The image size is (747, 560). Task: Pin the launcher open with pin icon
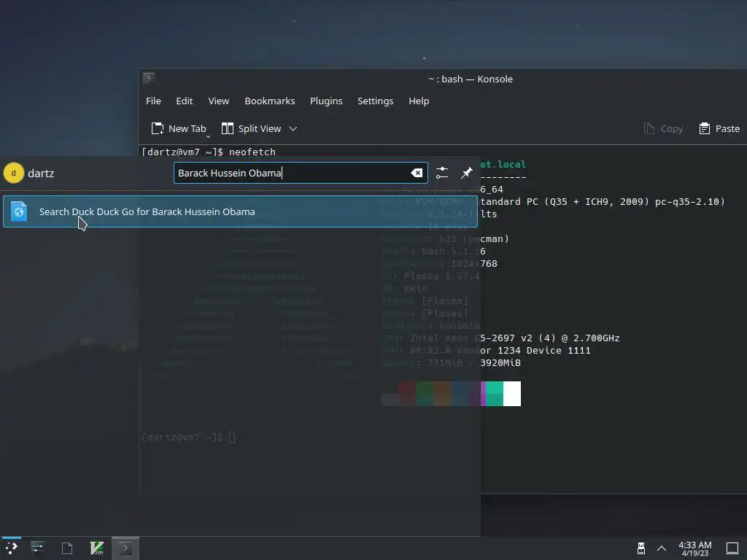(x=467, y=173)
